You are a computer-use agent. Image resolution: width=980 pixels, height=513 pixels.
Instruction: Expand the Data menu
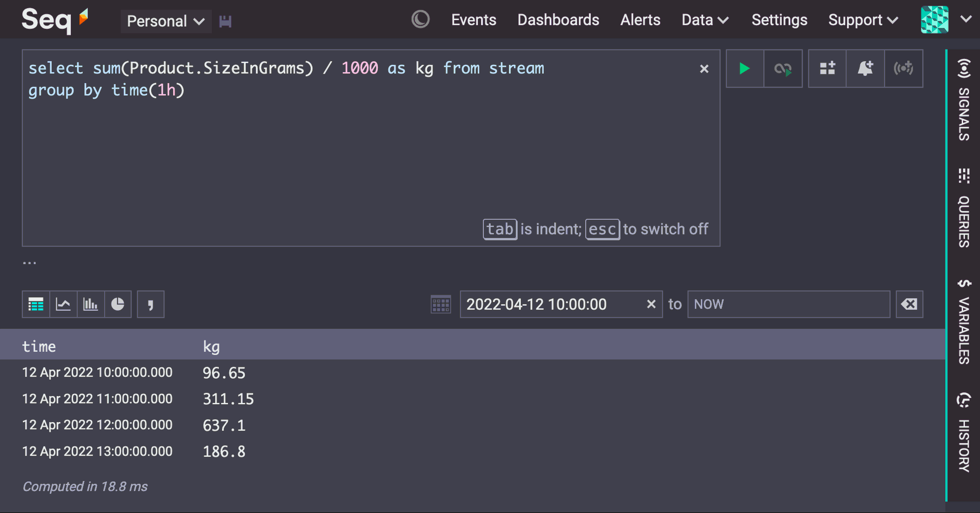[x=705, y=20]
